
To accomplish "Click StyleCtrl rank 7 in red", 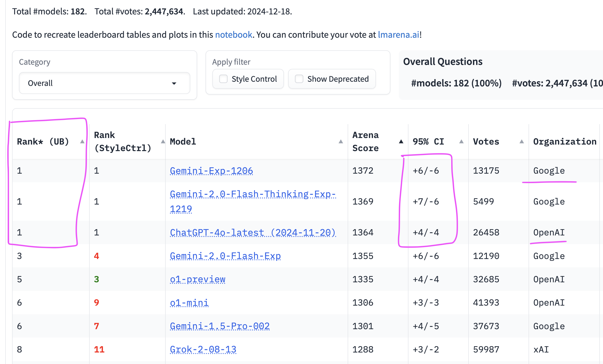I will 96,326.
